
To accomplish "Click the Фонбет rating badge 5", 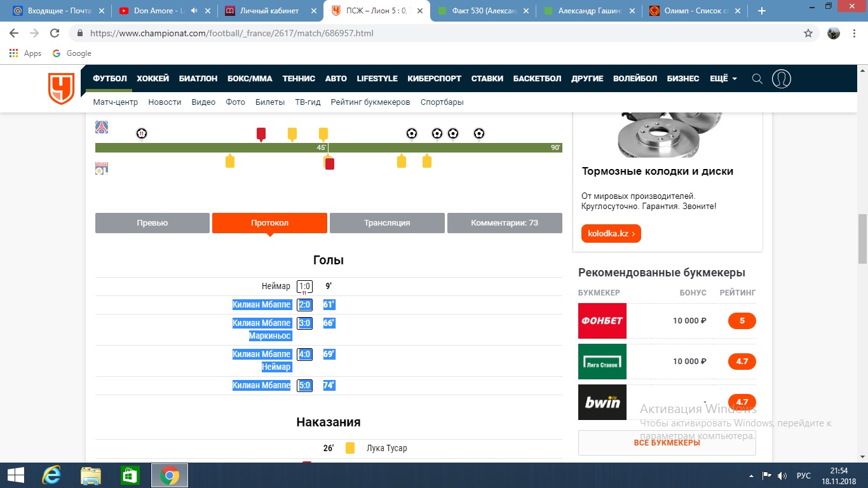I will point(742,321).
